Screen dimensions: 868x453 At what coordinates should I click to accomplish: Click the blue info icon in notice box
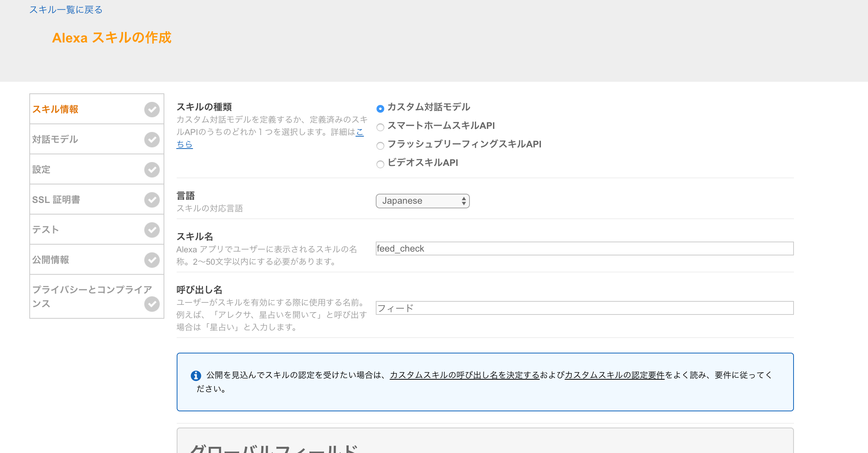point(196,375)
